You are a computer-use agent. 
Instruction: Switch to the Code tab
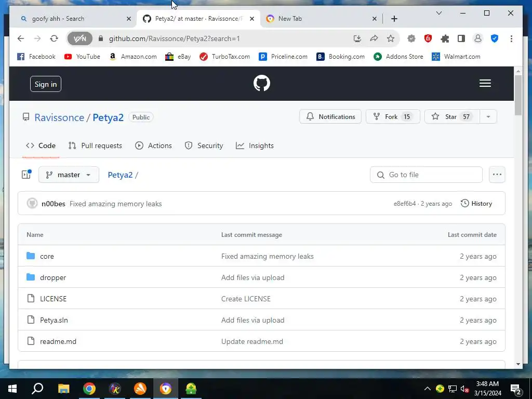41,145
